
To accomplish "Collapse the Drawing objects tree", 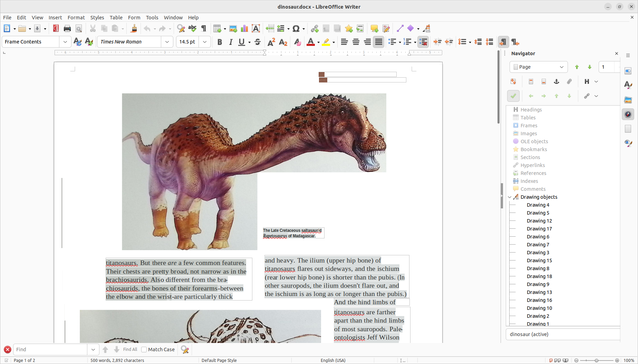I will point(510,197).
